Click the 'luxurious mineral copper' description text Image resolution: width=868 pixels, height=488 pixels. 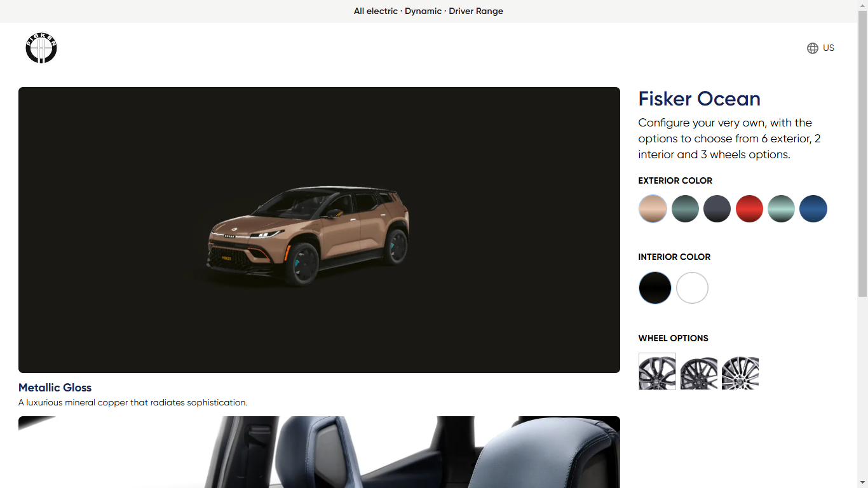pyautogui.click(x=133, y=402)
